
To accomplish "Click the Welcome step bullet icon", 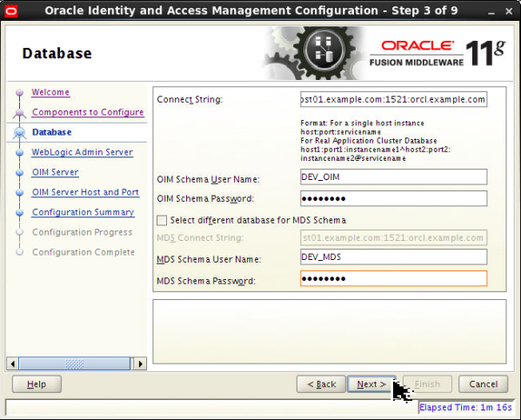I will [x=20, y=92].
